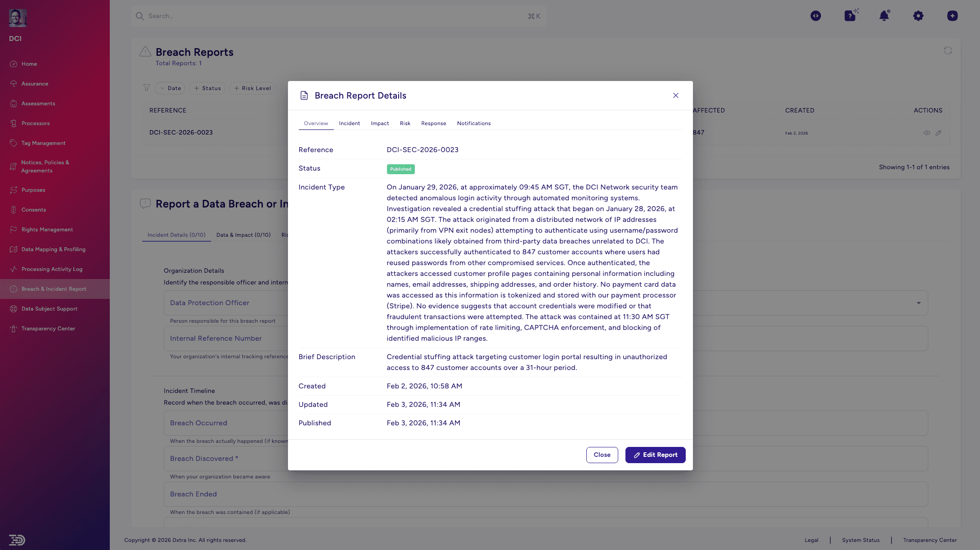
Task: Edit the report using the pencil icon
Action: 939,133
